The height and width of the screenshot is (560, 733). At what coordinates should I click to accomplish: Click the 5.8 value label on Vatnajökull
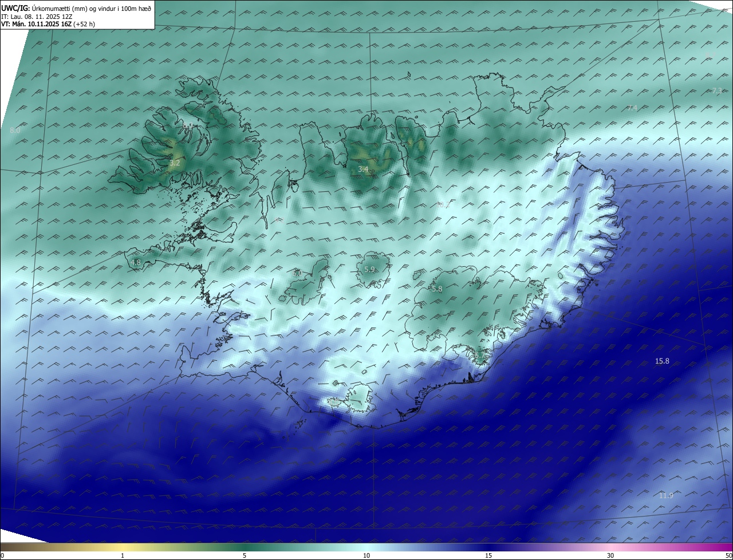(x=437, y=289)
